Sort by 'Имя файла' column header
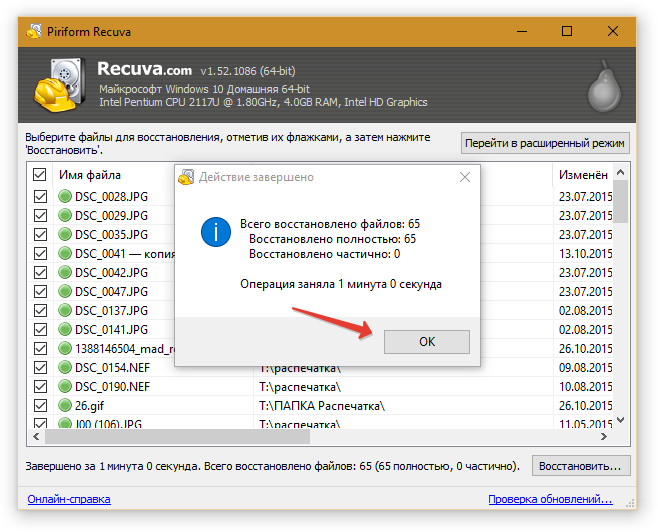The width and height of the screenshot is (658, 532). tap(90, 175)
